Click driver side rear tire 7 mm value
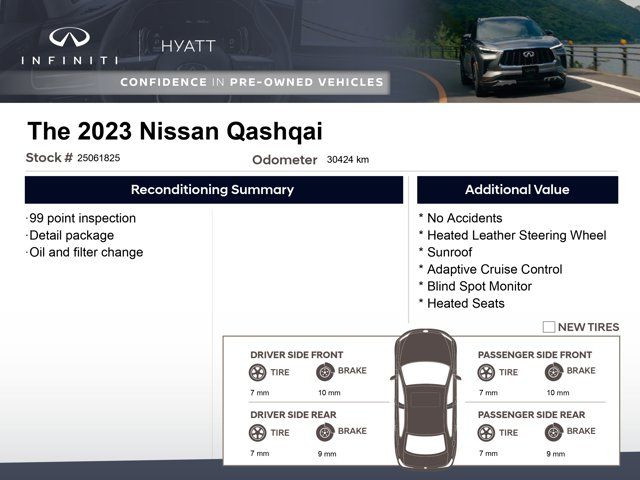Image resolution: width=640 pixels, height=480 pixels. (260, 453)
